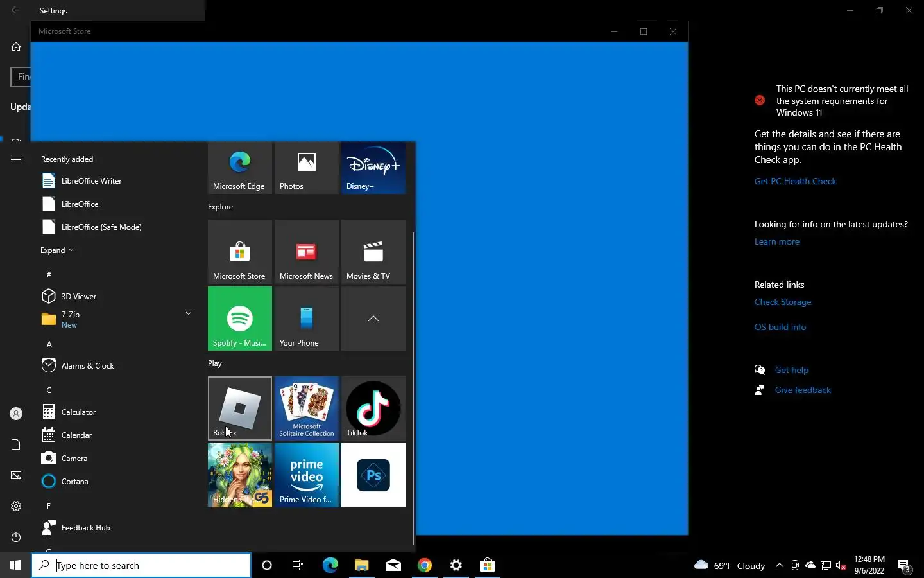Open Documents icon in Start sidebar

tap(16, 444)
